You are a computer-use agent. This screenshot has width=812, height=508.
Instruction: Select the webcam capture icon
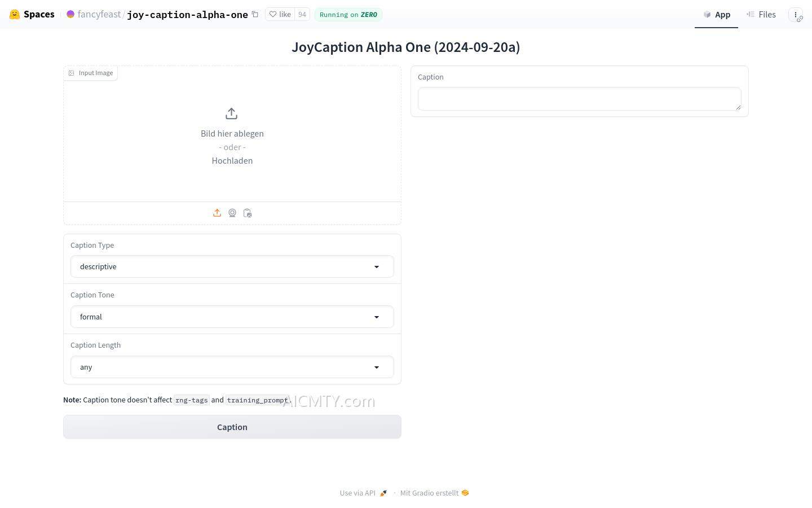pyautogui.click(x=232, y=213)
